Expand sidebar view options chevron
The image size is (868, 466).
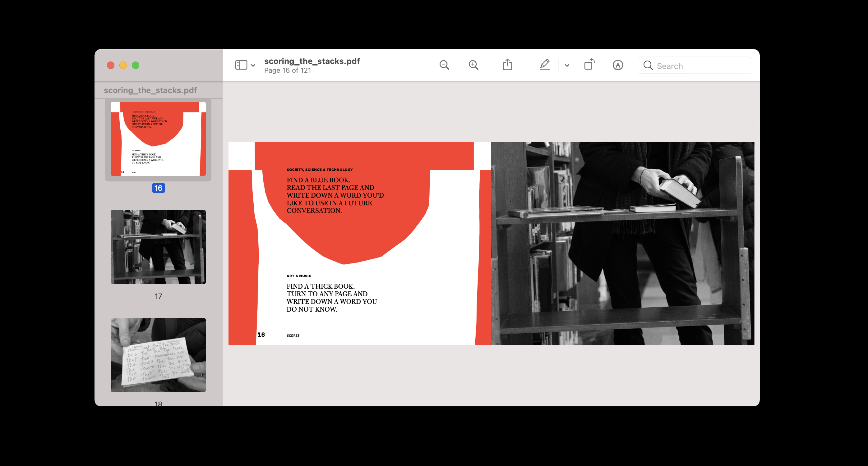pos(253,66)
